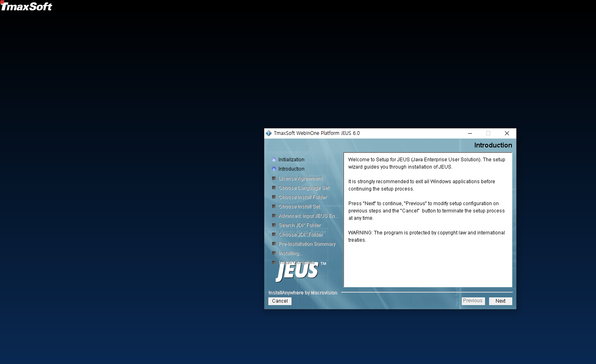Screen dimensions: 596x364
Task: Minimize the JEUS installer window
Action: [x=470, y=133]
